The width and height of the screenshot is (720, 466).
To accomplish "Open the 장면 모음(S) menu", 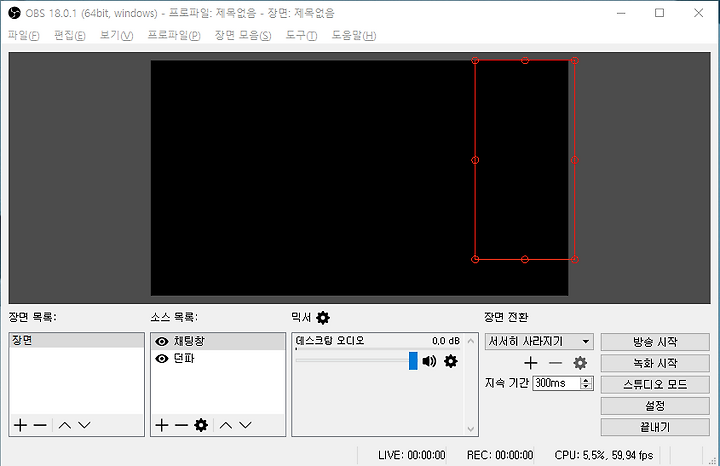I will (243, 35).
